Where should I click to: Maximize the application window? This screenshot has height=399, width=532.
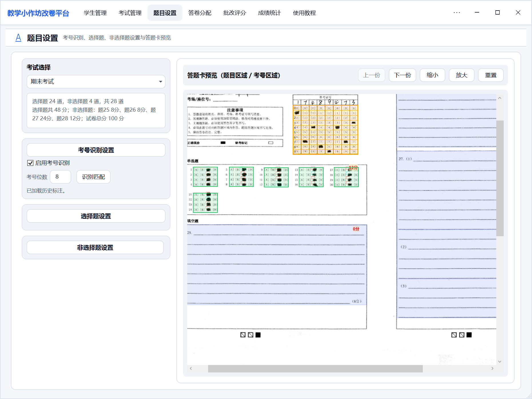pos(497,13)
